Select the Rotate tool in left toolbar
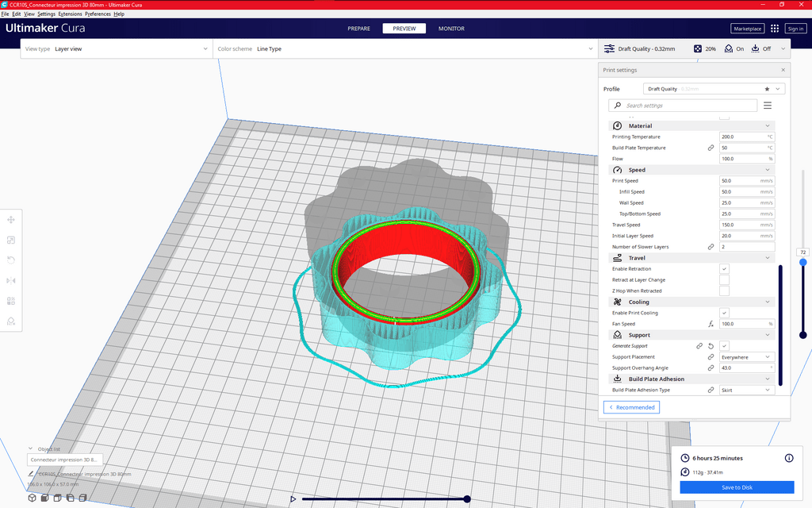This screenshot has width=812, height=508. pos(11,260)
